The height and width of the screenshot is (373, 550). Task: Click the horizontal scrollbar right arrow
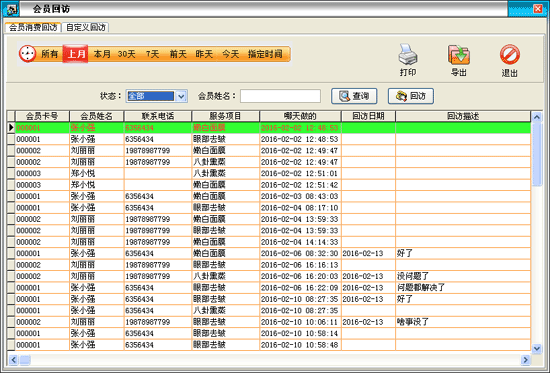pos(525,360)
